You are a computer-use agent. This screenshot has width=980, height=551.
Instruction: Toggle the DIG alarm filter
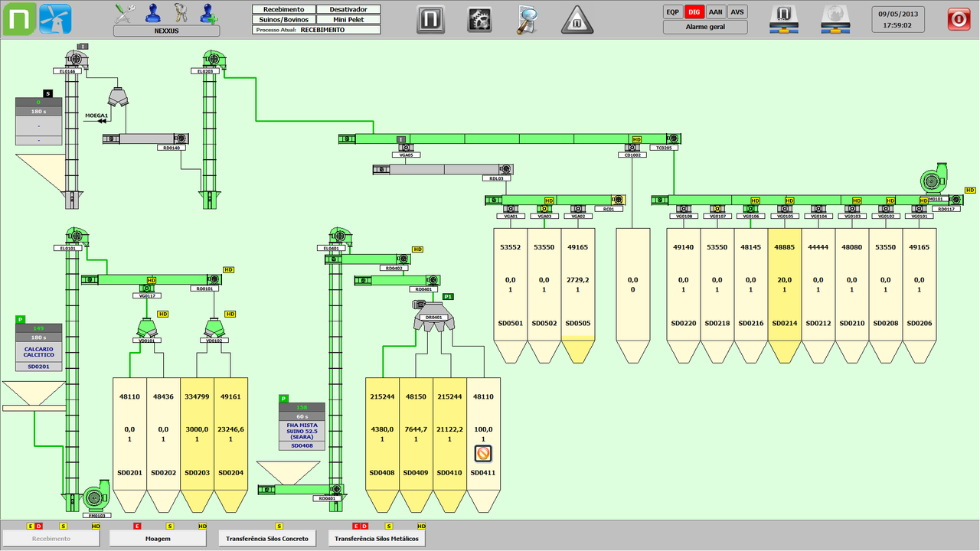pyautogui.click(x=694, y=12)
